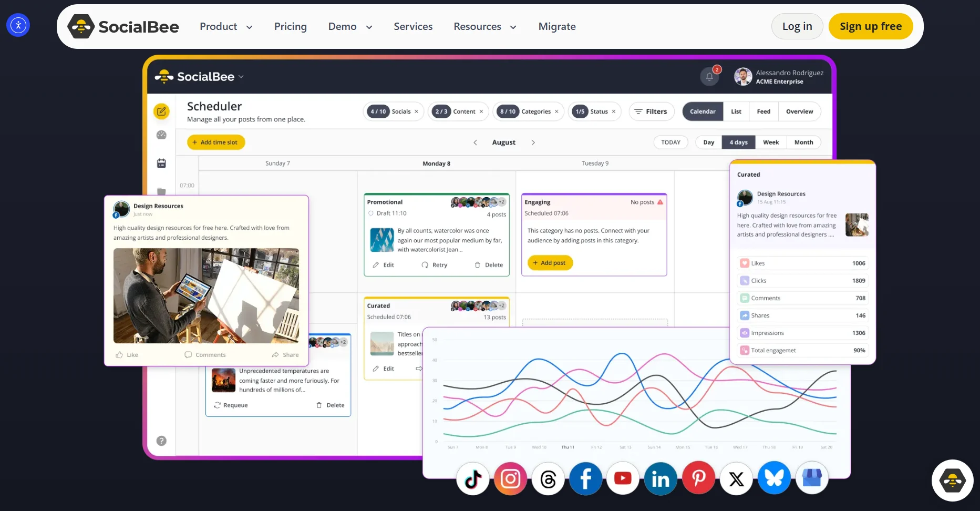Viewport: 980px width, 511px height.
Task: Switch to the Overview tab
Action: 799,111
